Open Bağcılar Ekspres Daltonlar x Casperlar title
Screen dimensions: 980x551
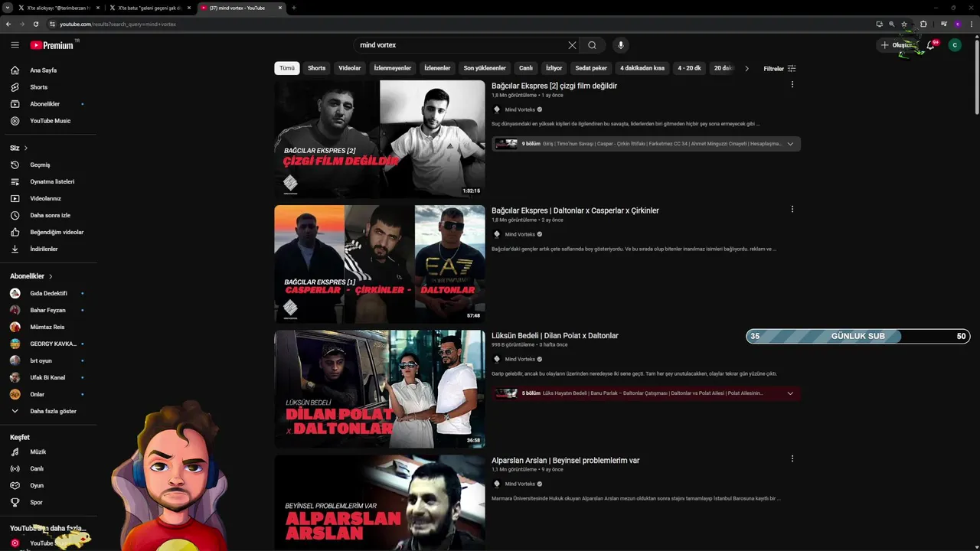(x=575, y=210)
